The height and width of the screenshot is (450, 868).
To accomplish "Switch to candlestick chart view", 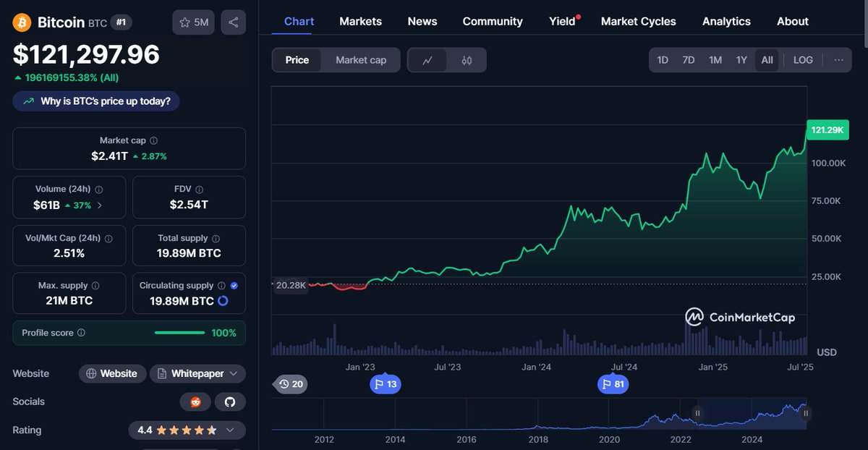I will click(x=467, y=60).
